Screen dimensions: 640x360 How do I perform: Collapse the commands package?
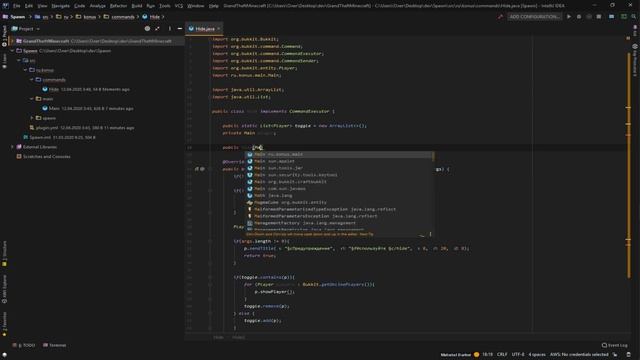point(32,80)
